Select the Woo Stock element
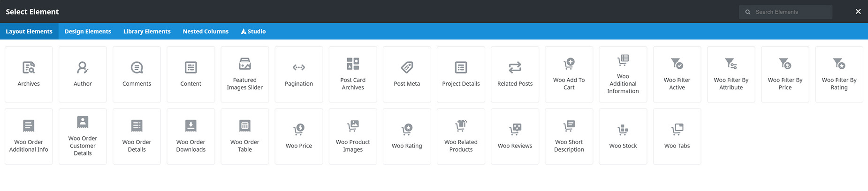The height and width of the screenshot is (191, 868). click(623, 137)
